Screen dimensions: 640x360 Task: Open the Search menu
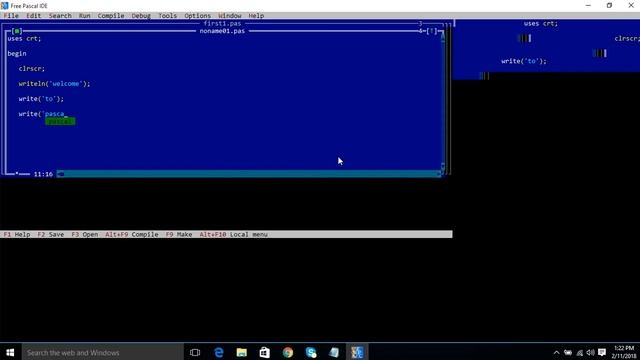pos(60,16)
